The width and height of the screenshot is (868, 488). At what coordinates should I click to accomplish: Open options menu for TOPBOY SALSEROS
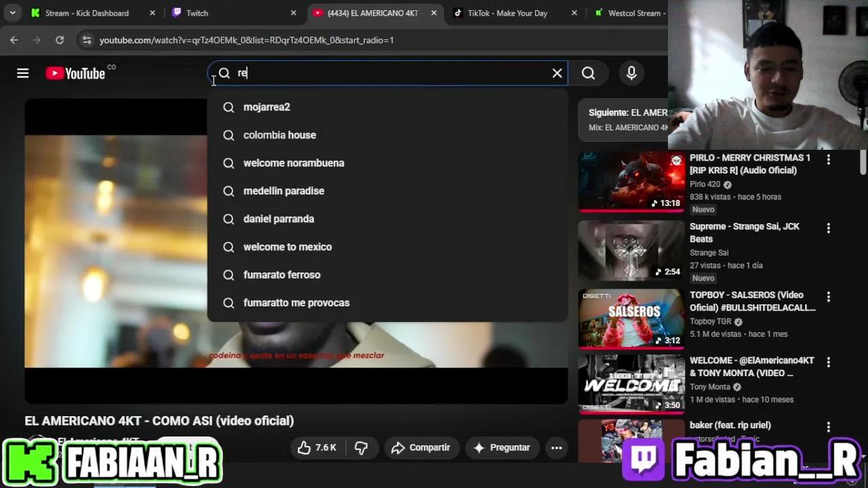[x=828, y=297]
